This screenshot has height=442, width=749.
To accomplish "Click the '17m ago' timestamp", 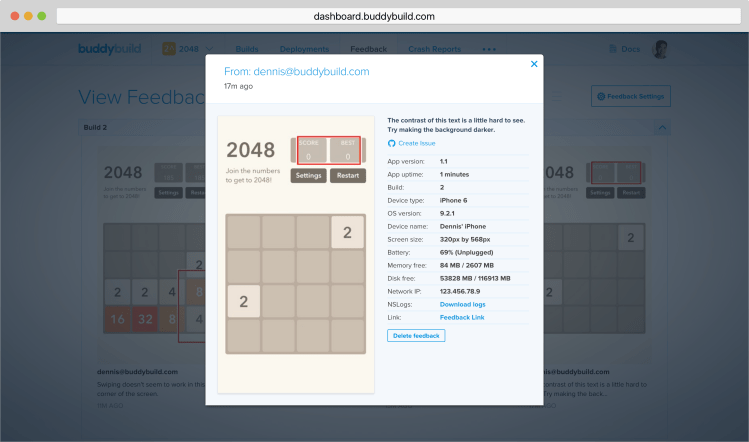I will 238,86.
